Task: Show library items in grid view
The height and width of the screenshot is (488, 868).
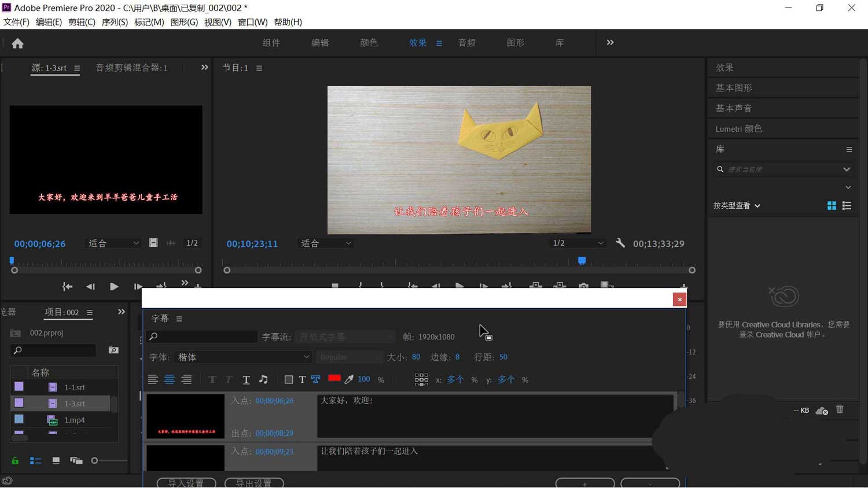Action: (x=832, y=205)
